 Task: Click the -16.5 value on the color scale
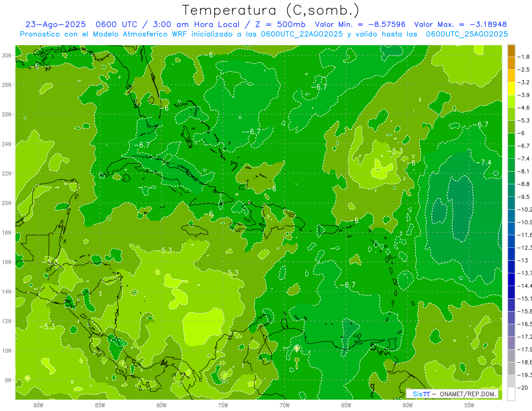point(524,324)
